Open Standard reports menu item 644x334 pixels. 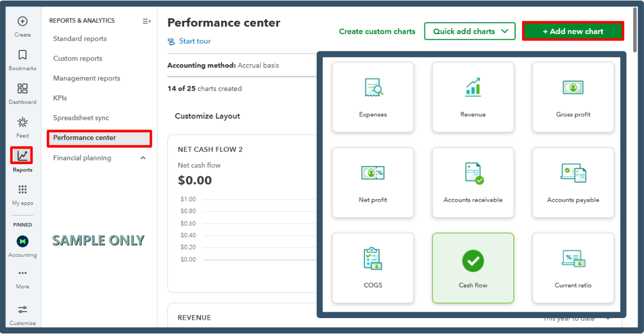tap(80, 39)
